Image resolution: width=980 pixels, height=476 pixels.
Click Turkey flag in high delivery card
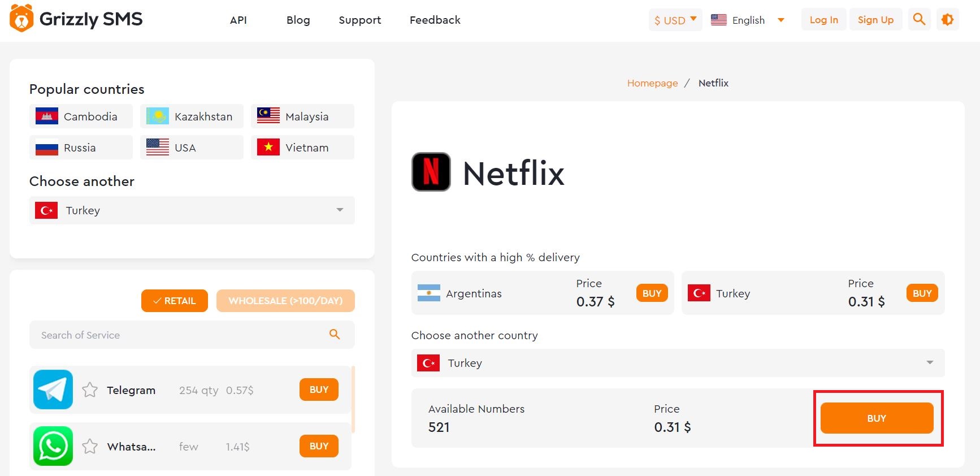tap(699, 293)
